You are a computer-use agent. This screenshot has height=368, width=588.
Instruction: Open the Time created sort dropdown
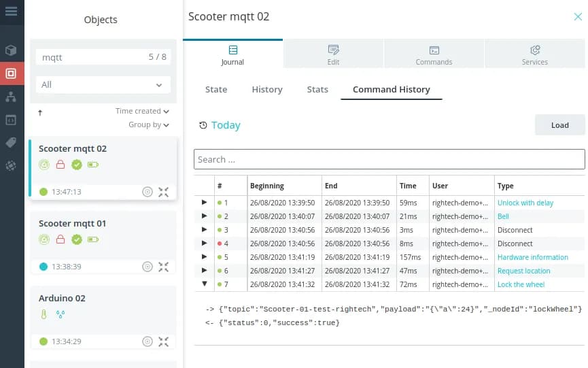tap(142, 111)
